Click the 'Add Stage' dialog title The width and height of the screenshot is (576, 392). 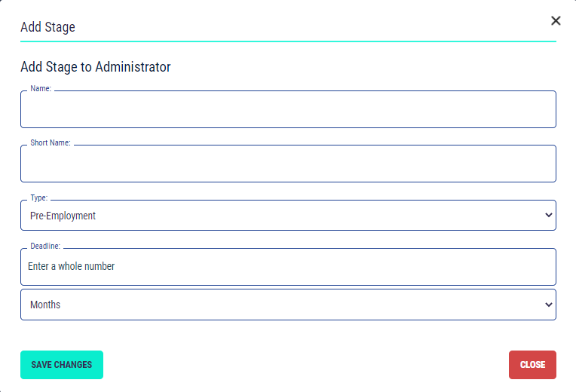point(47,27)
